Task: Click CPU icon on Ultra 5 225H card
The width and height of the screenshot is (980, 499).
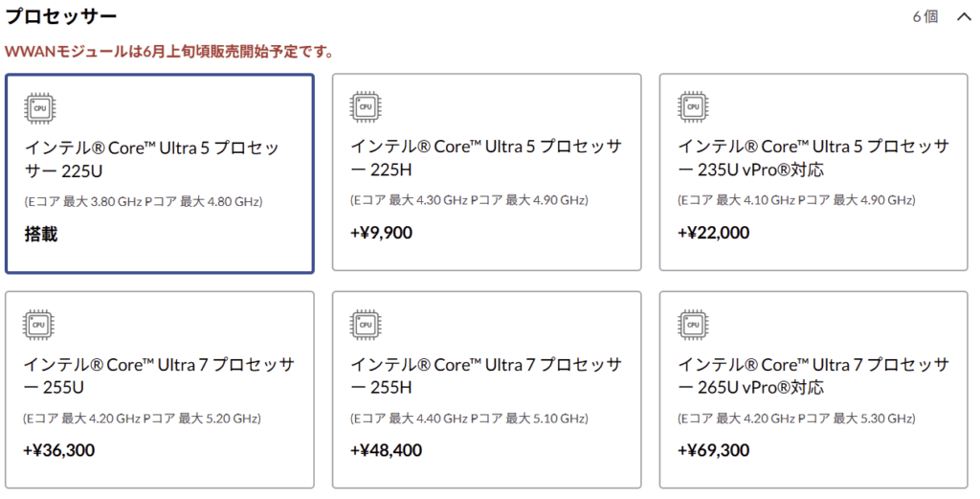Action: [366, 107]
